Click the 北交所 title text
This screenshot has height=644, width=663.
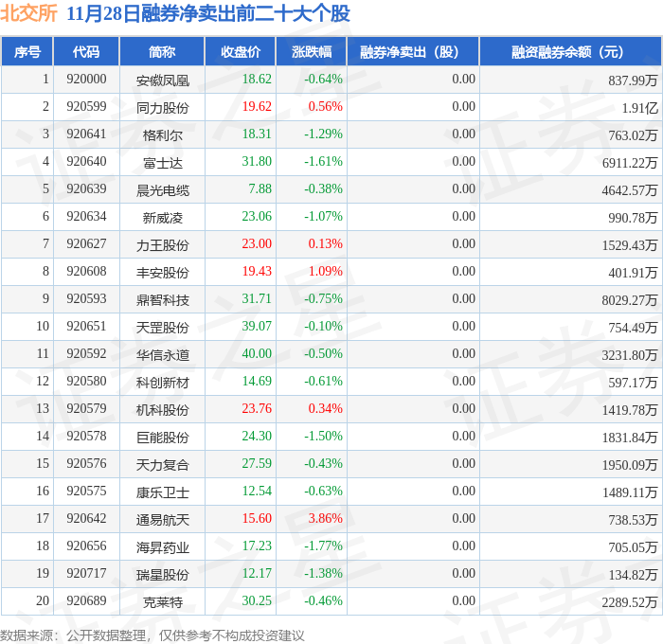click(28, 13)
